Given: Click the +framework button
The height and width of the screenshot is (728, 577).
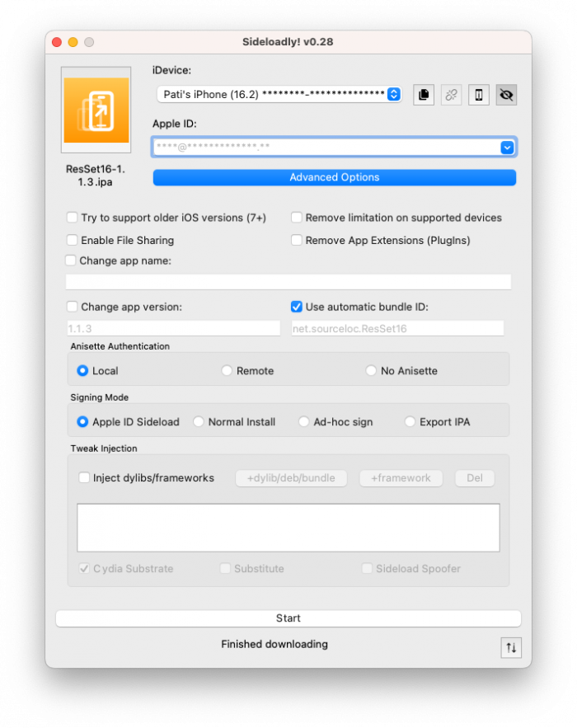Looking at the screenshot, I should coord(401,478).
